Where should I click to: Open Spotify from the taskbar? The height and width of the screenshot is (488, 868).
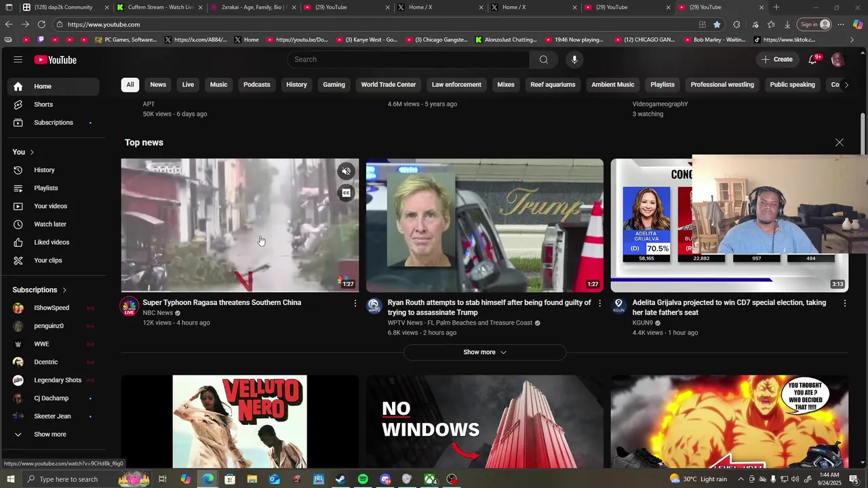point(363,479)
